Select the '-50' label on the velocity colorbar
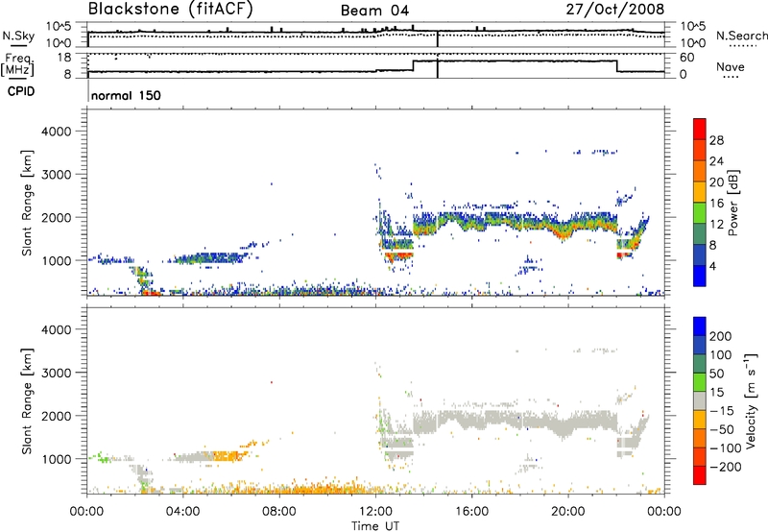The height and width of the screenshot is (532, 768). 722,429
